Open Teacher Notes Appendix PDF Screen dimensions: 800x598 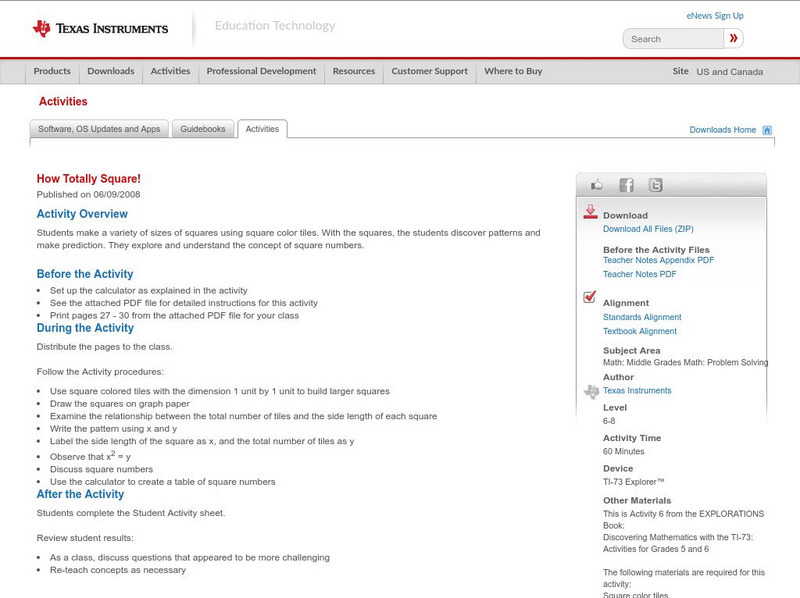coord(658,260)
